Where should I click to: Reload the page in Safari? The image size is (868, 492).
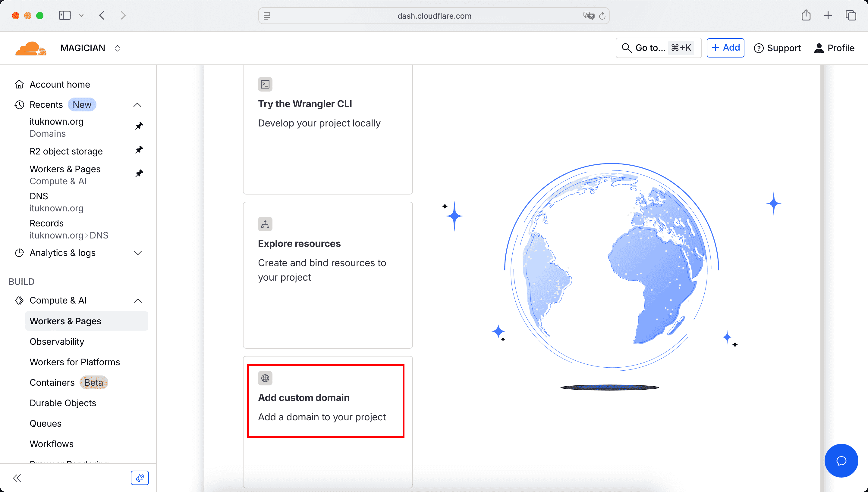coord(602,16)
